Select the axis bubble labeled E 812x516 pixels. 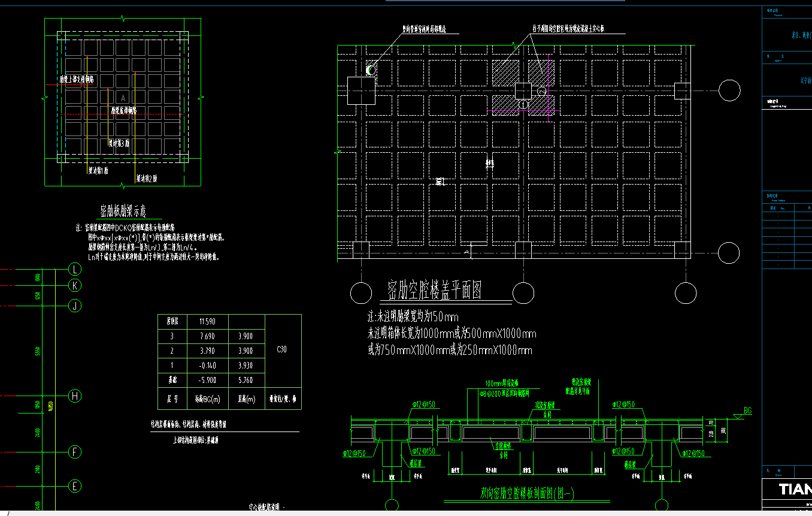[x=75, y=486]
